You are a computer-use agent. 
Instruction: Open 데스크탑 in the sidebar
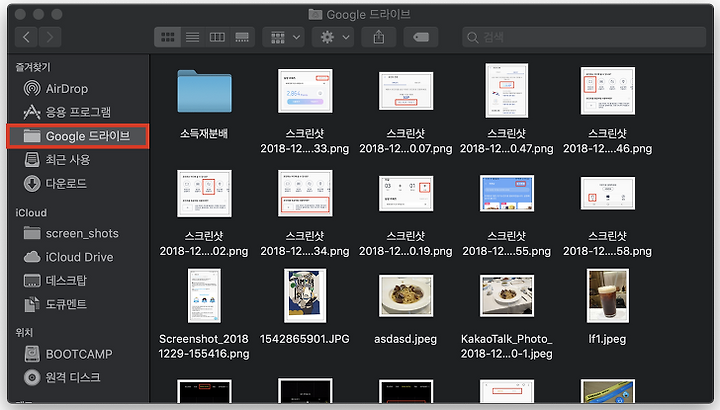[77, 281]
